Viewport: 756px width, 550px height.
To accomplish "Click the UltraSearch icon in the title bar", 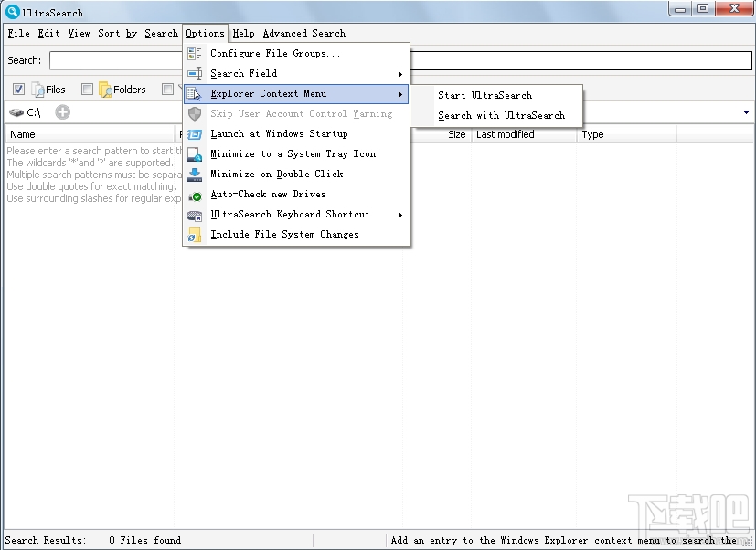I will click(10, 12).
